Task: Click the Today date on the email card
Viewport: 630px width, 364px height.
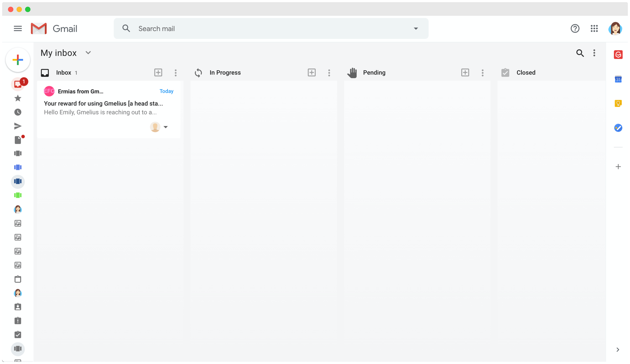Action: coord(166,91)
